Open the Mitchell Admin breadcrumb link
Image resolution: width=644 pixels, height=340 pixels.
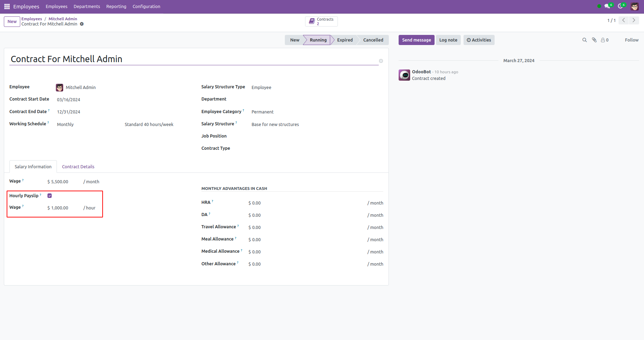click(x=63, y=19)
